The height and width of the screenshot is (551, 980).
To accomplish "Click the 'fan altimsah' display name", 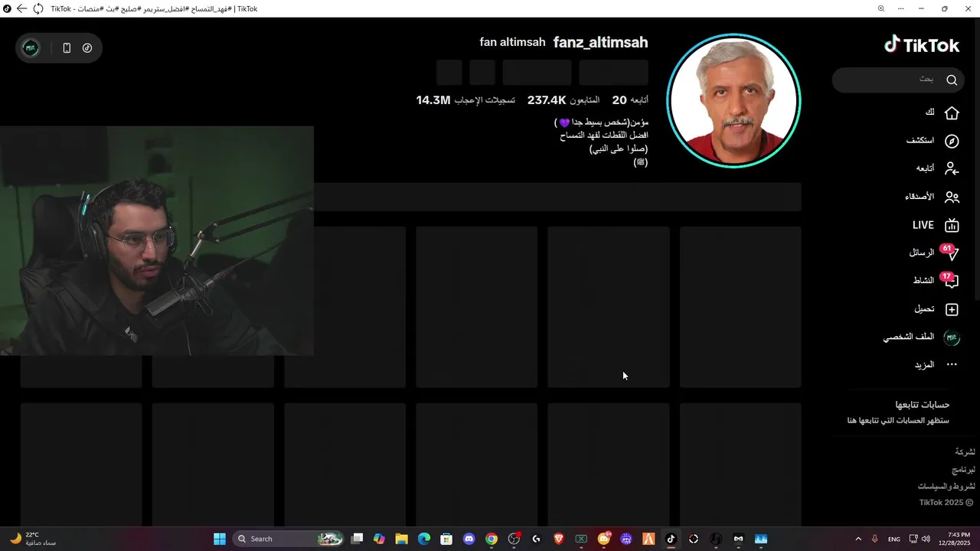I will click(512, 42).
